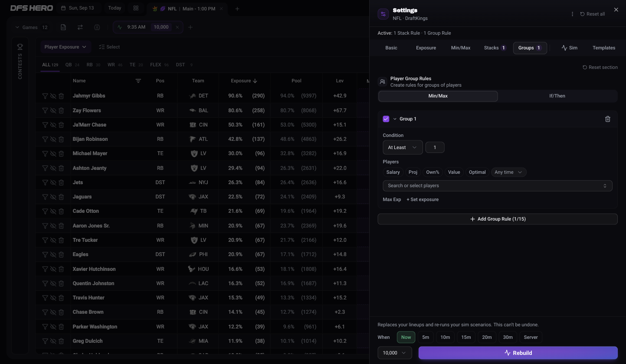The image size is (626, 364).
Task: Close the Settings panel
Action: [x=616, y=10]
